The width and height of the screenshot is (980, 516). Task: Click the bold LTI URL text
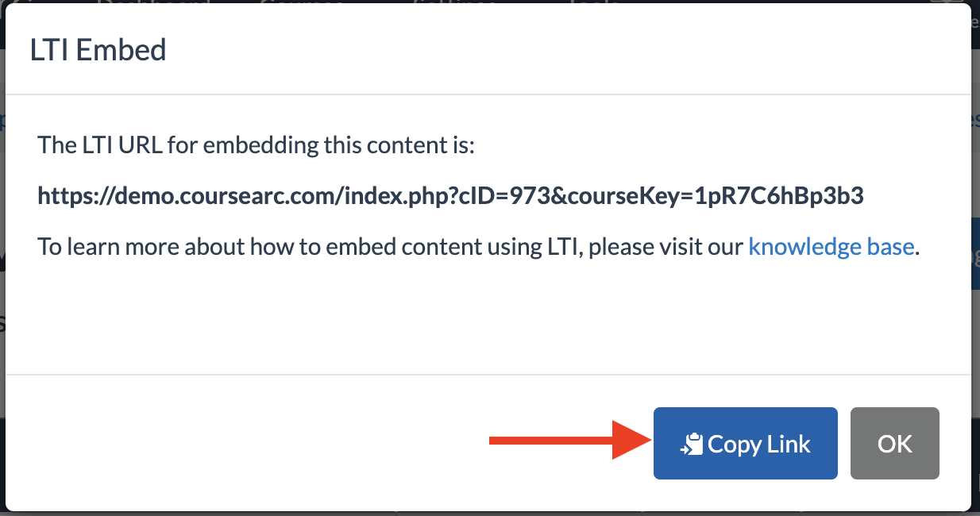coord(450,196)
